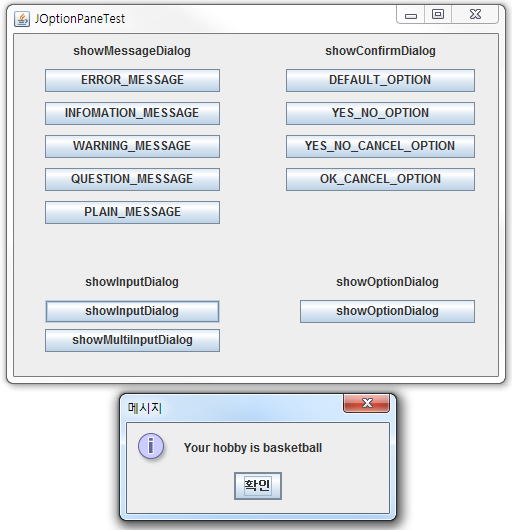Viewport: 512px width, 530px height.
Task: Open the INFOMATION_MESSAGE dialog button
Action: click(x=132, y=113)
